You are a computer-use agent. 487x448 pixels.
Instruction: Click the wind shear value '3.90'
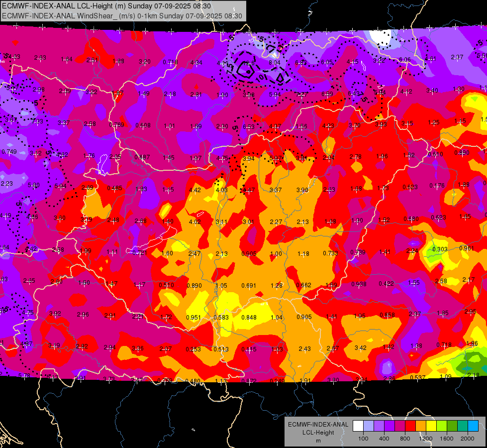[x=302, y=190]
